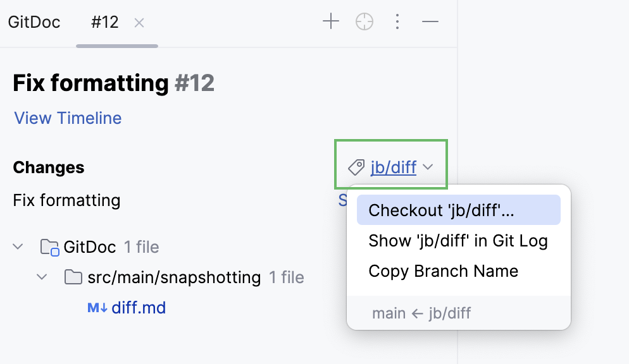The height and width of the screenshot is (364, 629).
Task: Open the three-dot options menu
Action: coord(397,21)
